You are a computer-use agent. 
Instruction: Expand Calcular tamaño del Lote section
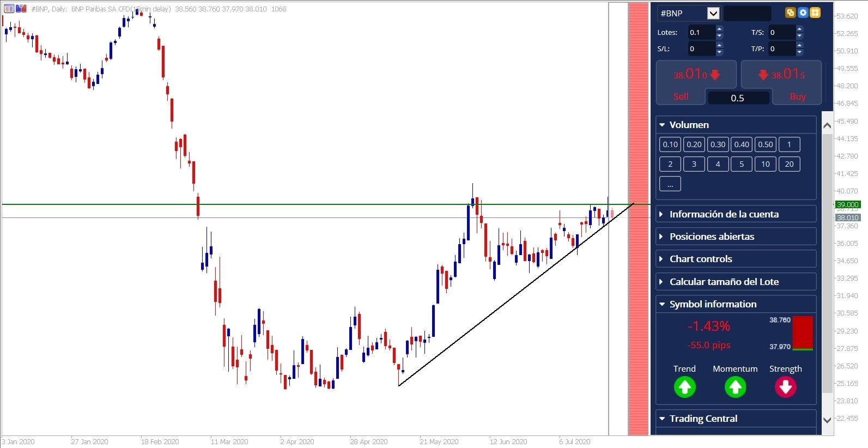pyautogui.click(x=736, y=282)
